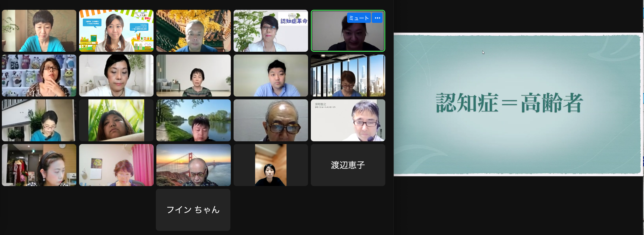
Task: Click the shared slide reading 認知症=高齢者
Action: [517, 104]
